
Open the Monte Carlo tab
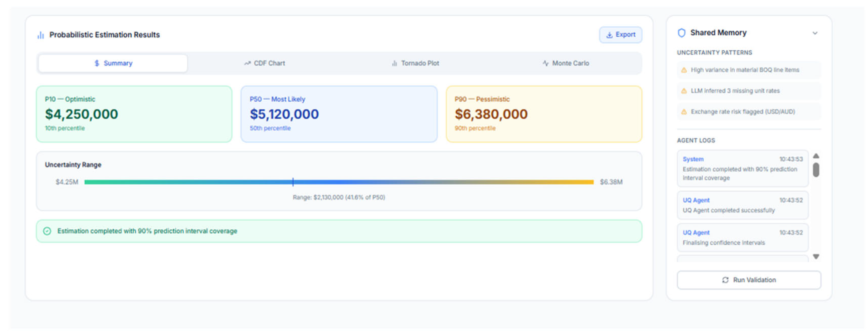pyautogui.click(x=566, y=63)
